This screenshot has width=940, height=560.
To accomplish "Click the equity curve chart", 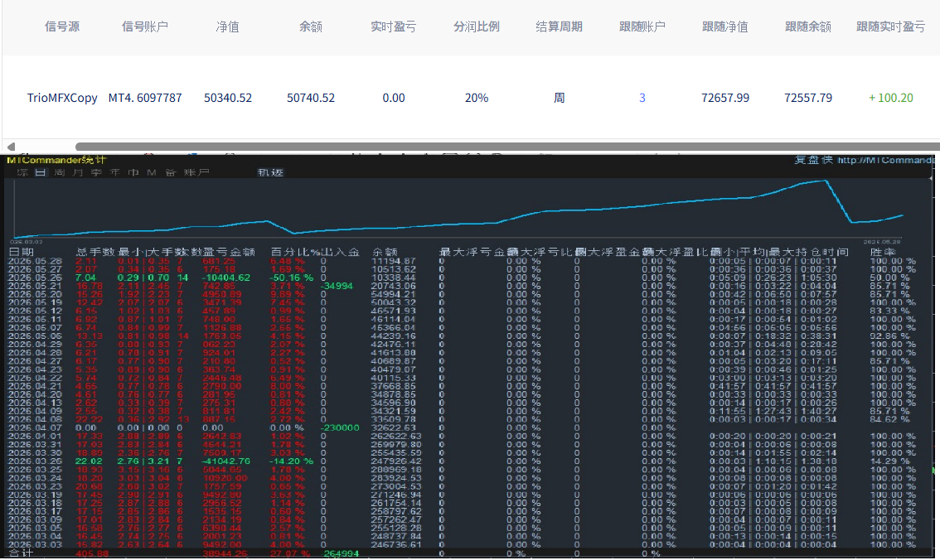I will [x=458, y=210].
